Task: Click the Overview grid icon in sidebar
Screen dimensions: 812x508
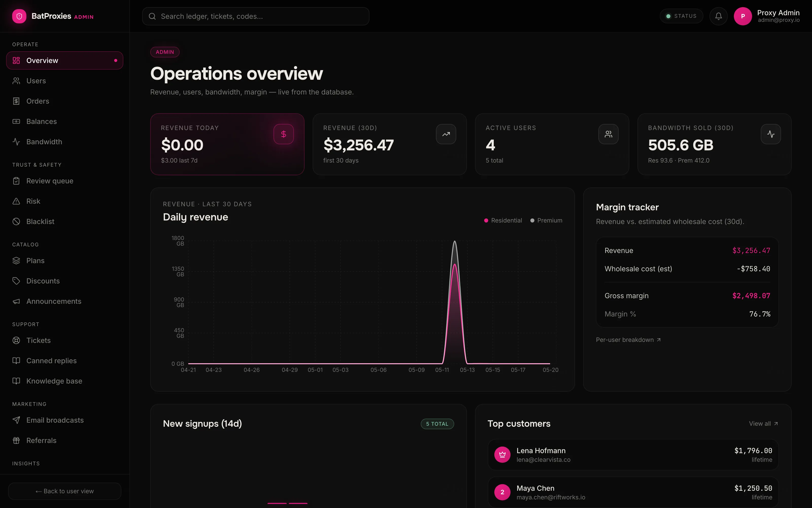Action: point(16,60)
